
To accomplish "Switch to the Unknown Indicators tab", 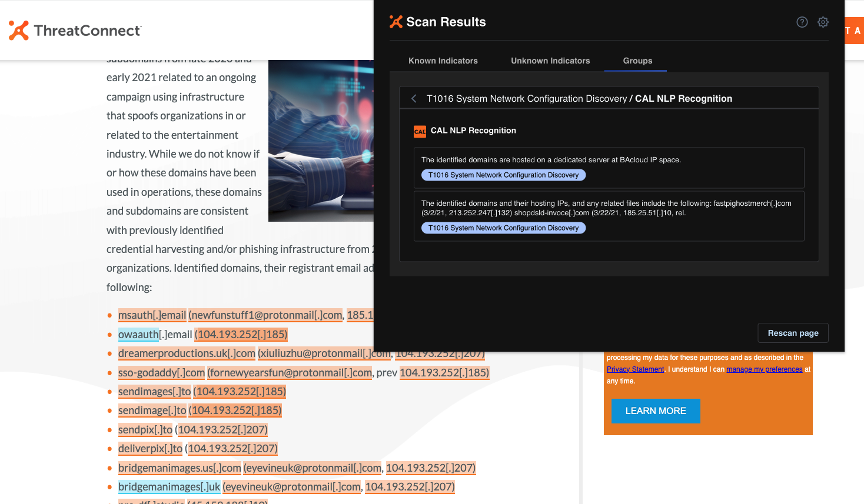I will click(x=550, y=61).
